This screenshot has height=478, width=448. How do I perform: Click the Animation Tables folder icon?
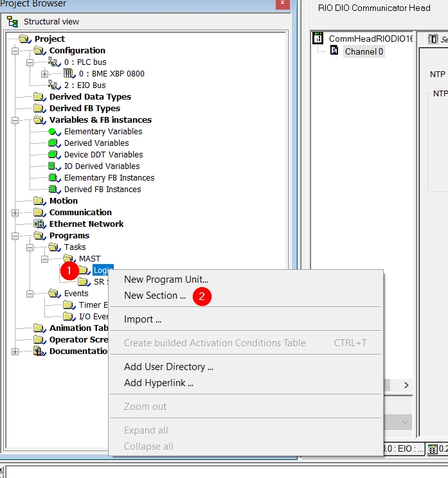tap(40, 328)
